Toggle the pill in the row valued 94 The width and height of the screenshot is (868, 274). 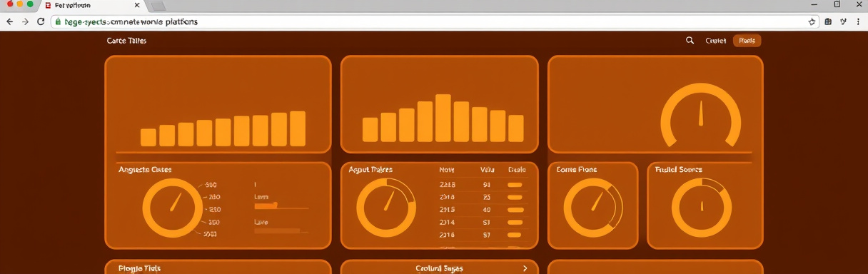pos(515,185)
